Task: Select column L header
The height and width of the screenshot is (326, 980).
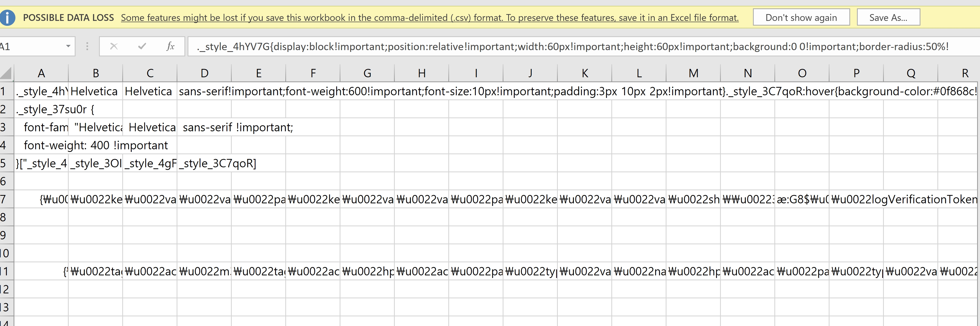Action: [639, 73]
